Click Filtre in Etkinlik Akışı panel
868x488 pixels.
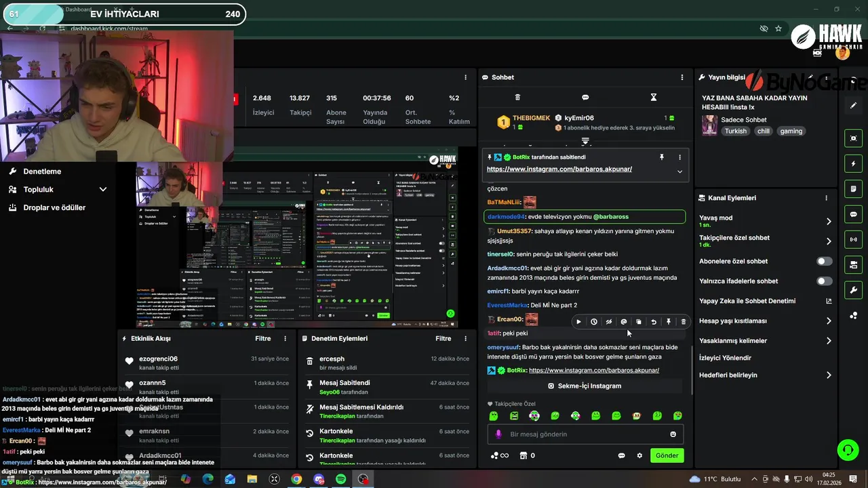point(263,338)
